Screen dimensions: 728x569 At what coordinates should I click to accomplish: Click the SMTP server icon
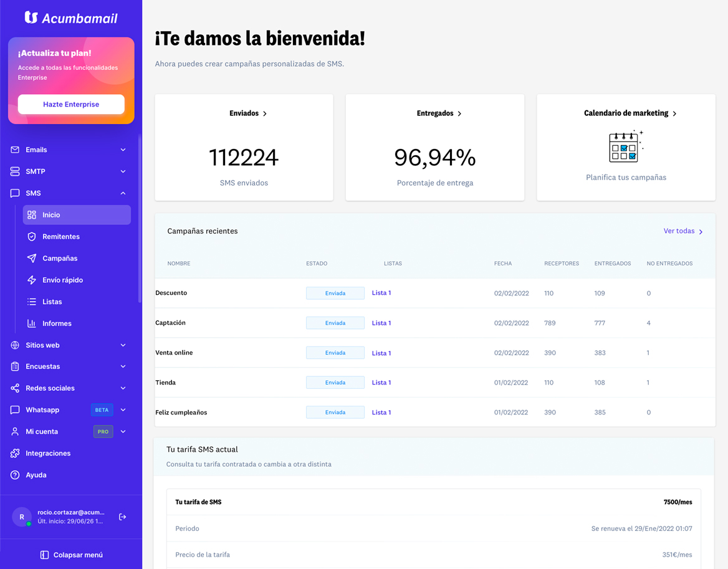click(x=15, y=171)
